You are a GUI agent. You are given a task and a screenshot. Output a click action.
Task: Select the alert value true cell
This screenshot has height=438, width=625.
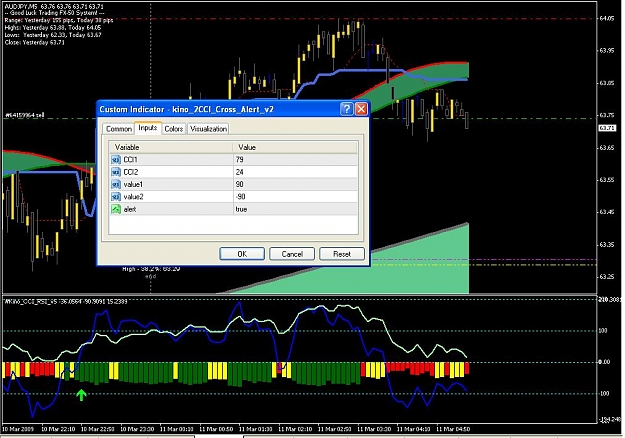(x=295, y=209)
